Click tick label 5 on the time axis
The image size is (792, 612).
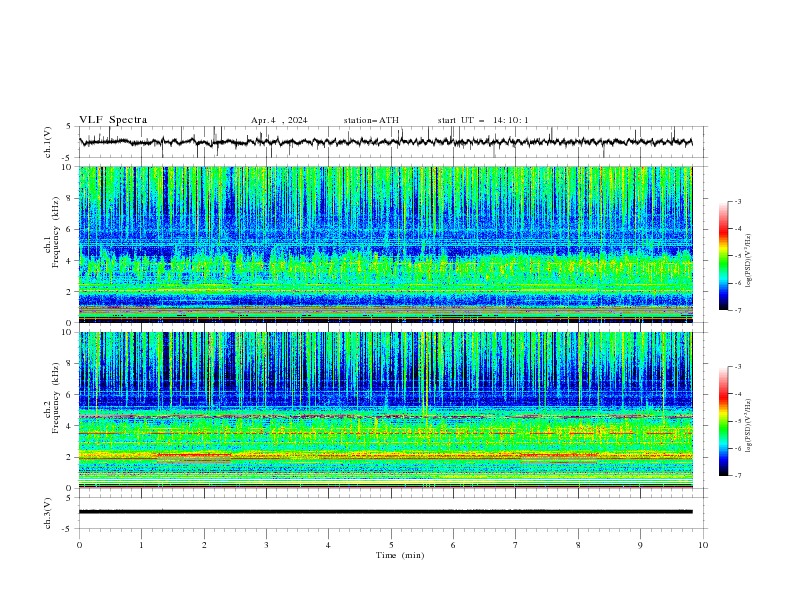pos(391,545)
